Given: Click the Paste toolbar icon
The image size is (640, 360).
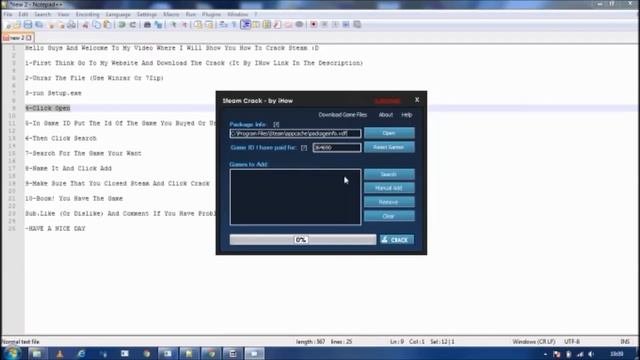Looking at the screenshot, I should tap(107, 25).
